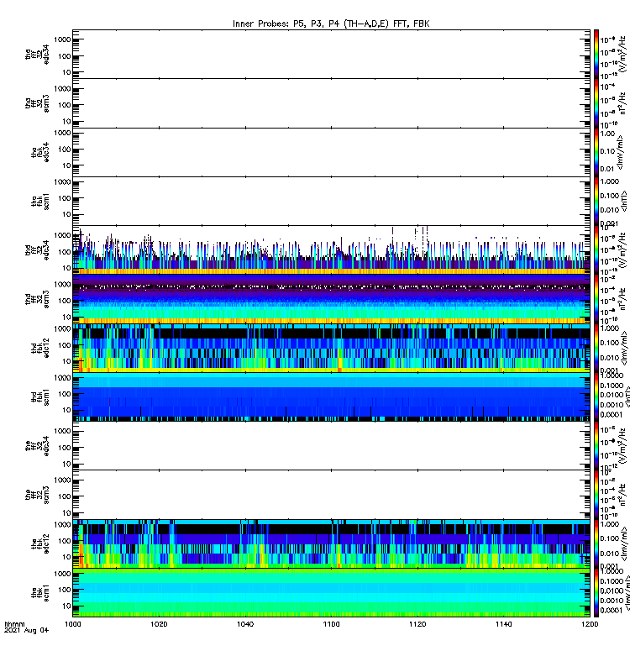The width and height of the screenshot is (630, 672).
Task: Click the "10" tick label of the fbk scm1 panel
Action: (67, 606)
